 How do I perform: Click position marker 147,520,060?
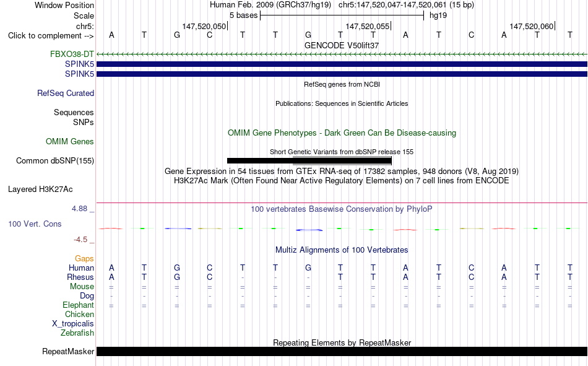click(532, 26)
